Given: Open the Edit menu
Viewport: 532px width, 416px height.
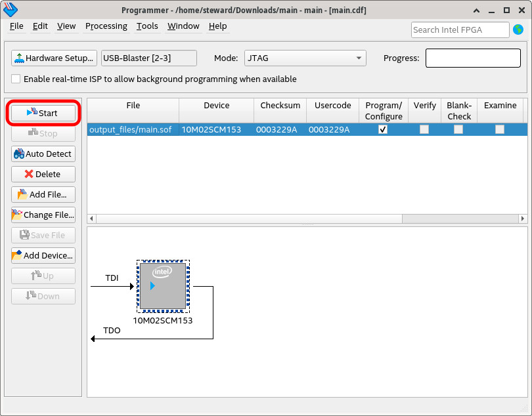Looking at the screenshot, I should click(x=40, y=26).
